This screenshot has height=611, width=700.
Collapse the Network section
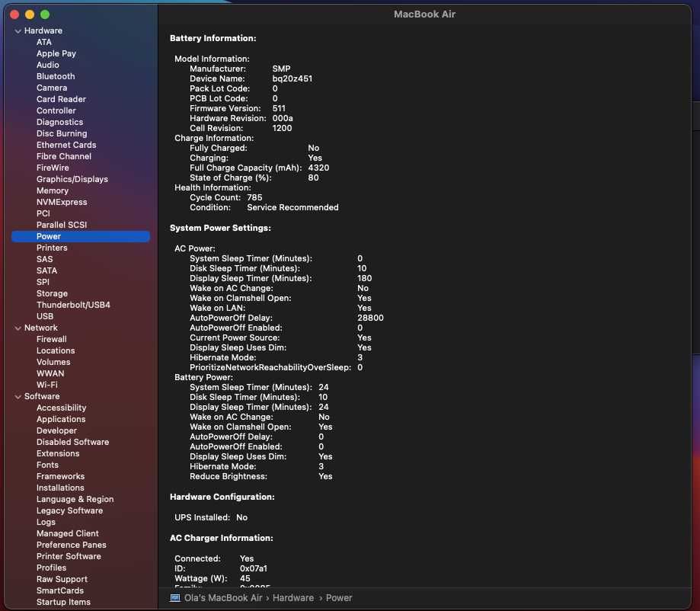[18, 328]
